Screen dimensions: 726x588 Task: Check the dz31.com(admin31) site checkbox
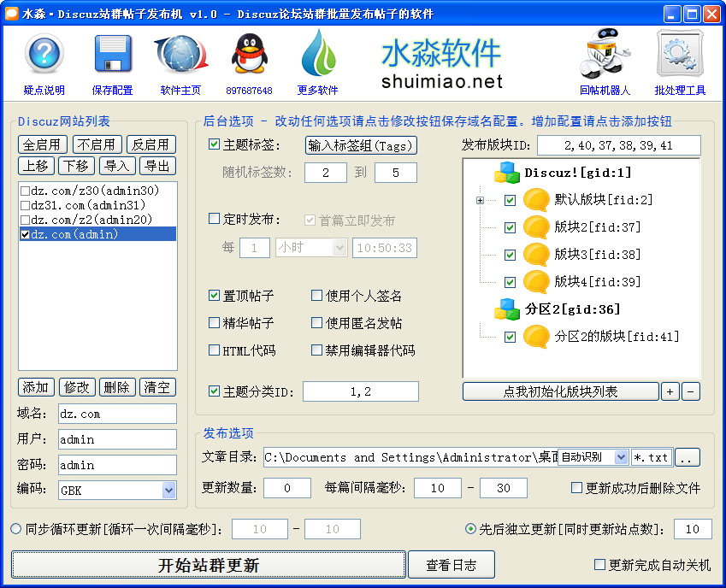click(26, 205)
